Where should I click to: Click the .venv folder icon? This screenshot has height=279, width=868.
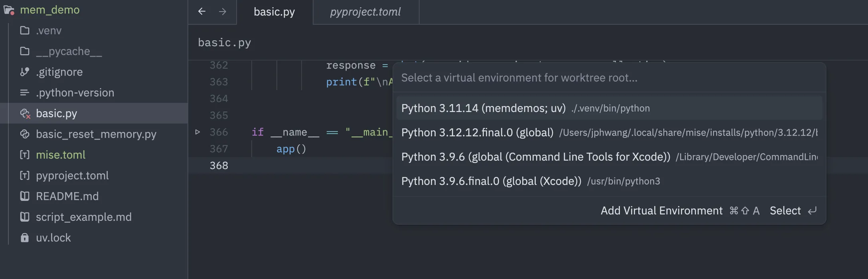[x=25, y=30]
